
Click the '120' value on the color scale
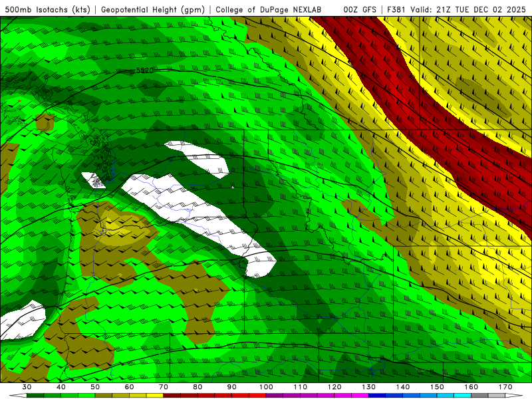pyautogui.click(x=334, y=387)
